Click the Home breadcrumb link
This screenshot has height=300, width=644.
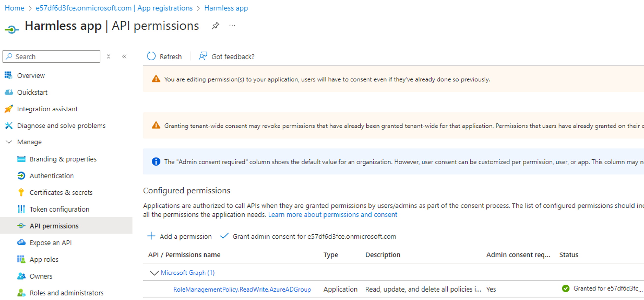pyautogui.click(x=15, y=8)
